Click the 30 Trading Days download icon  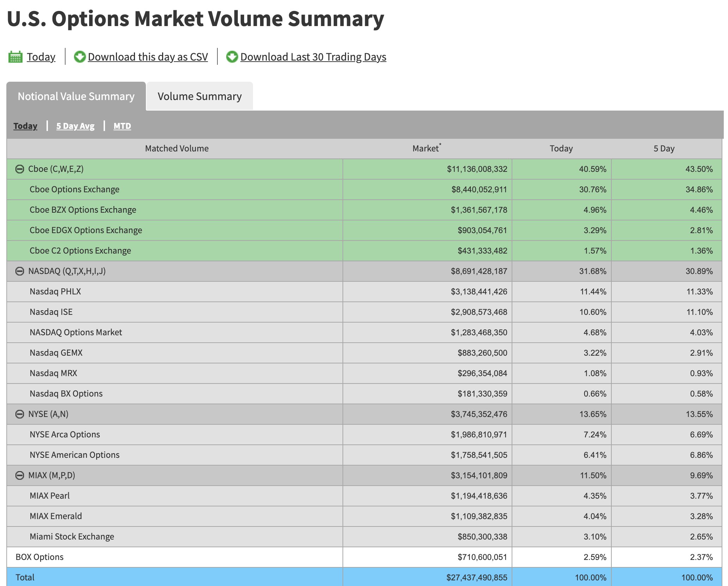(x=232, y=57)
